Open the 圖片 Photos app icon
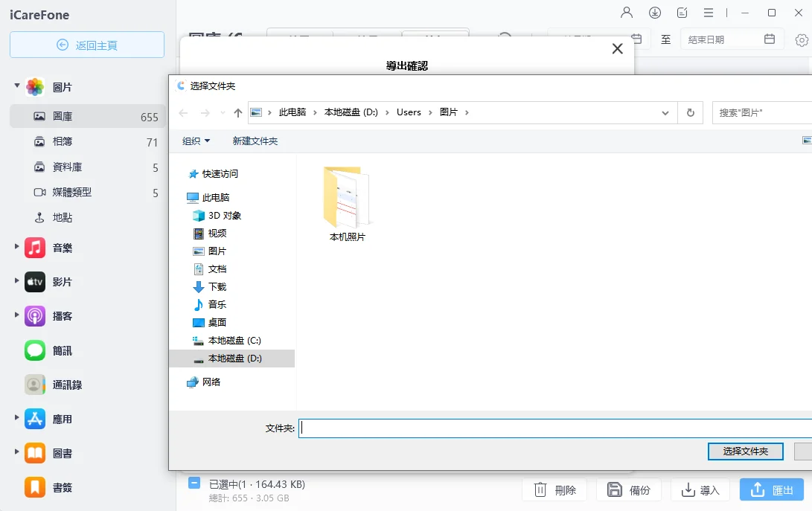The height and width of the screenshot is (511, 812). pyautogui.click(x=35, y=87)
